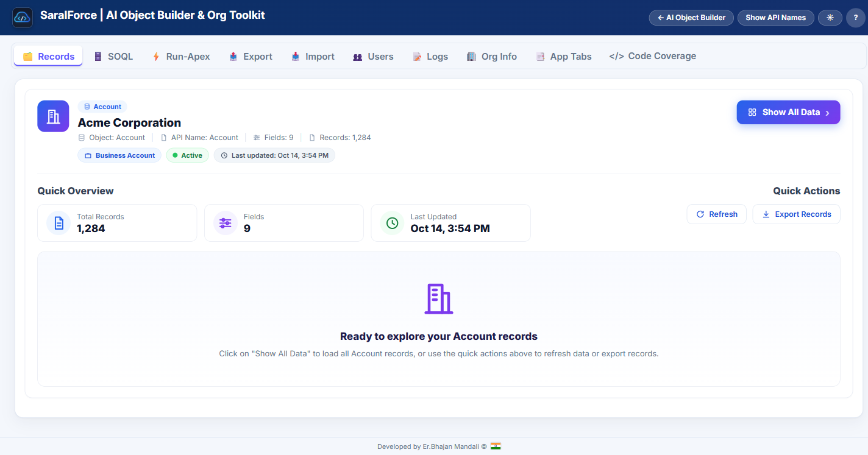Click the Acme Corporation heading
Viewport: 868px width, 455px height.
129,122
